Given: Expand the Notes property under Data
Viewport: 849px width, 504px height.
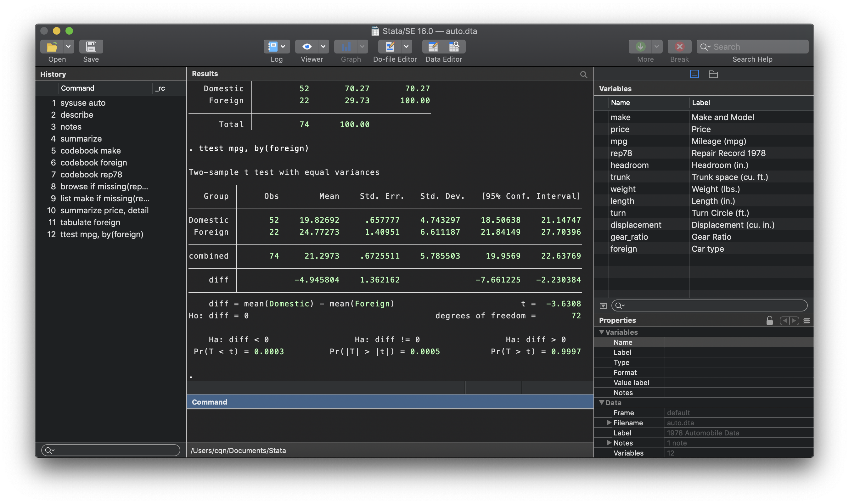Looking at the screenshot, I should (609, 443).
